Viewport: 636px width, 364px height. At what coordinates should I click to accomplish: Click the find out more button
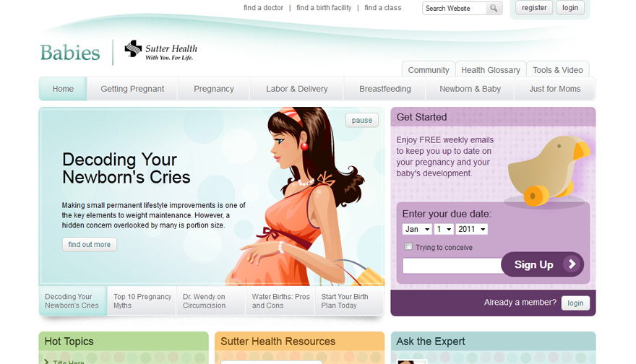coord(89,244)
